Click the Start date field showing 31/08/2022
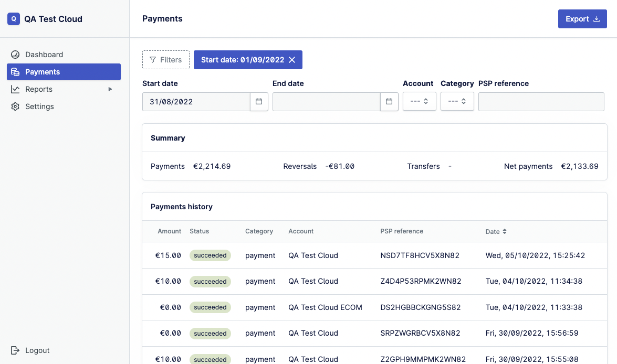Image resolution: width=617 pixels, height=364 pixels. [x=196, y=102]
